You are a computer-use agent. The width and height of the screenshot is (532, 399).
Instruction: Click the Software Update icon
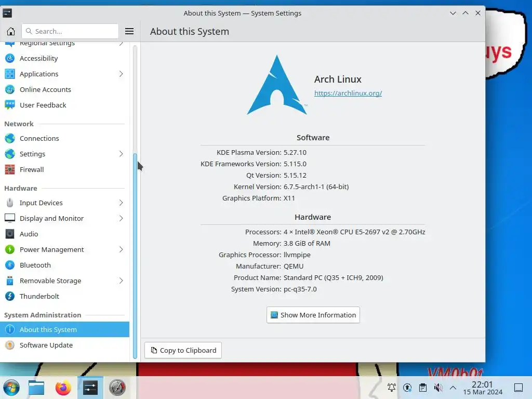pyautogui.click(x=10, y=345)
